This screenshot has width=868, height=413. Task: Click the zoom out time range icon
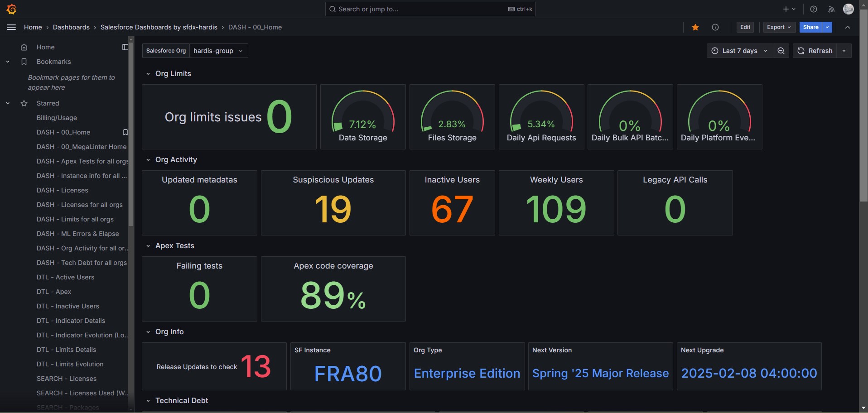[781, 51]
